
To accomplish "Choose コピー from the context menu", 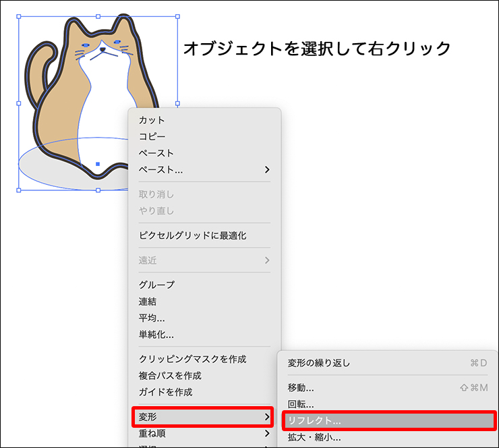I will pyautogui.click(x=152, y=136).
